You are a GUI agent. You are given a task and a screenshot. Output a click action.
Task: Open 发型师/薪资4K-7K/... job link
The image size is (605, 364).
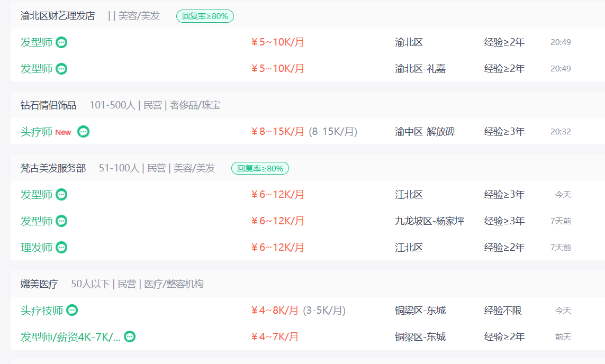70,337
